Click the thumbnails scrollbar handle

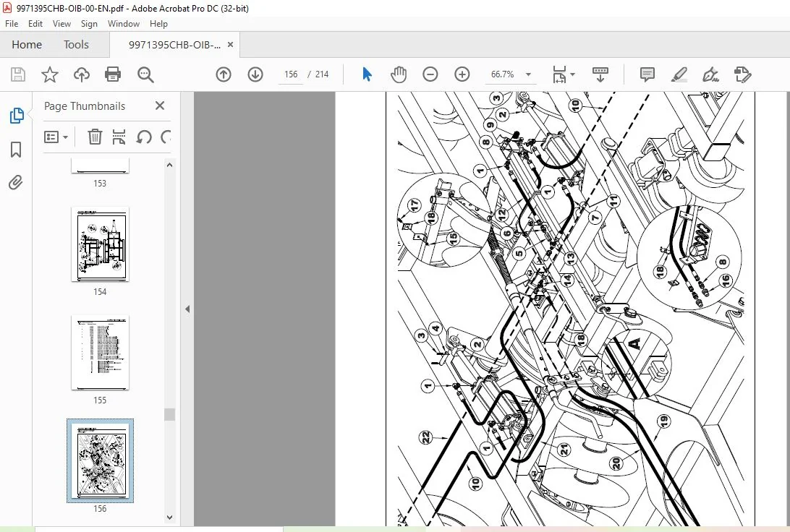(x=170, y=414)
